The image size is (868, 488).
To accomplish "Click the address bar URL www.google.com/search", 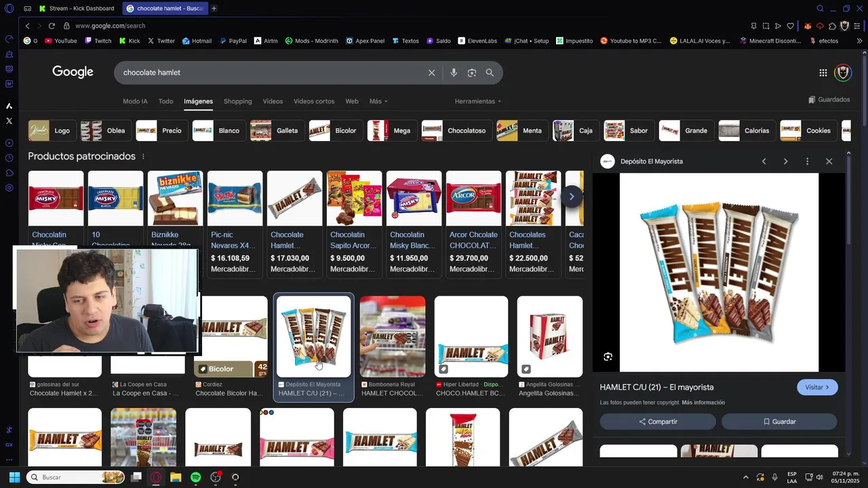I will (110, 26).
